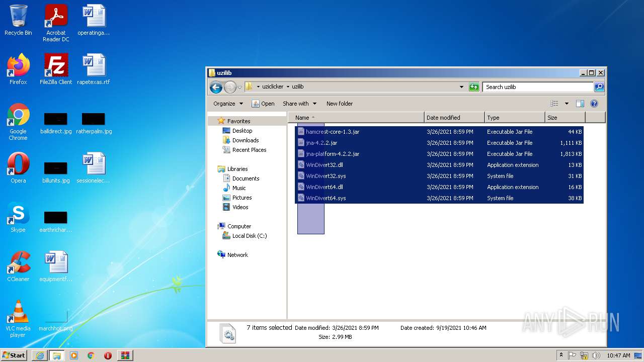Select Local Disk (C:) in tree

pos(249,236)
